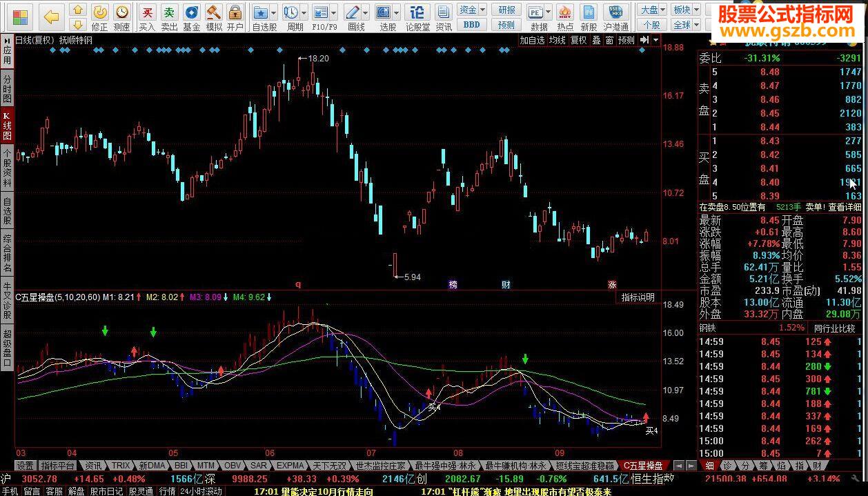Open the 综合排名 ranking sidebar tab
The width and height of the screenshot is (868, 496).
[x=7, y=253]
